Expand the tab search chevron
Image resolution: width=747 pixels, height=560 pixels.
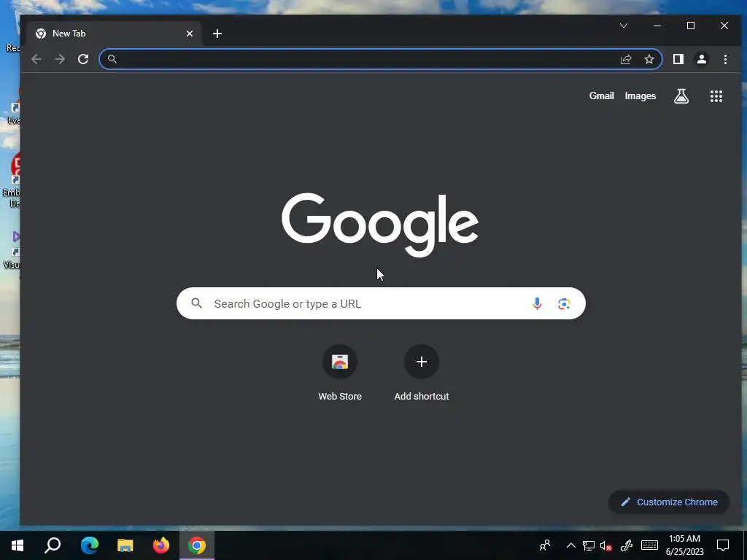pos(624,26)
